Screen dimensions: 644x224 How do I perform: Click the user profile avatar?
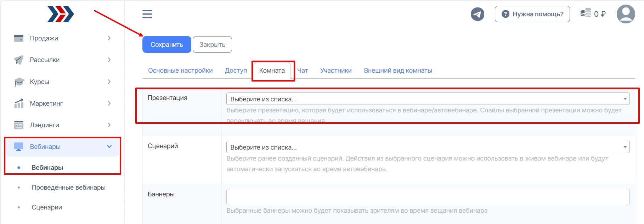click(626, 14)
